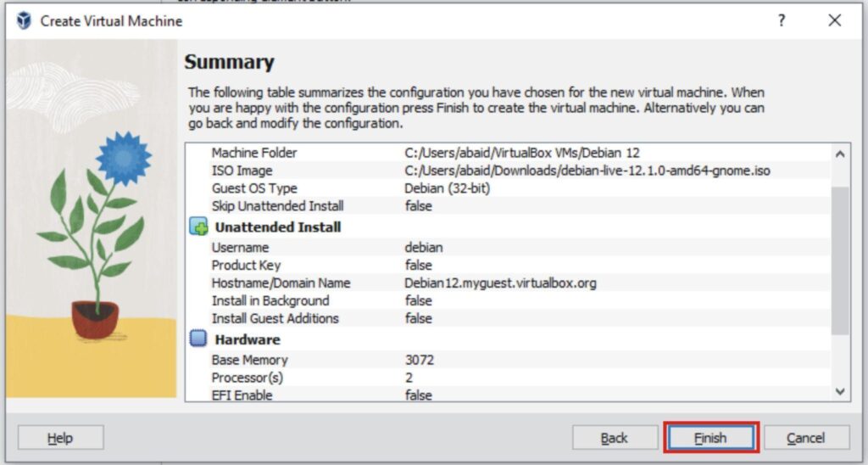868x465 pixels.
Task: Click Install in Background label
Action: (x=270, y=300)
